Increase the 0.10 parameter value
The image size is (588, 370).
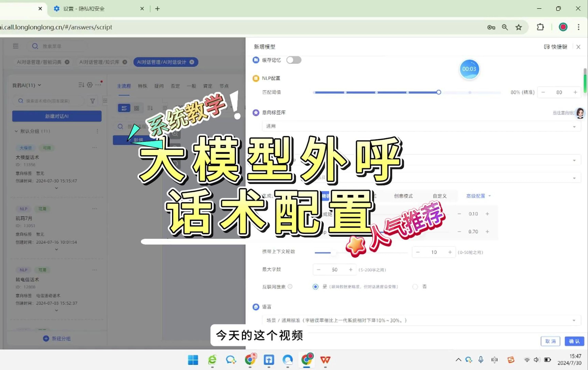[x=487, y=214]
